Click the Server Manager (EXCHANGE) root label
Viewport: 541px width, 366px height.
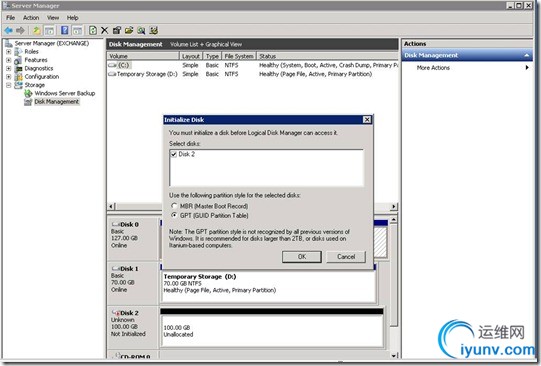[x=52, y=43]
